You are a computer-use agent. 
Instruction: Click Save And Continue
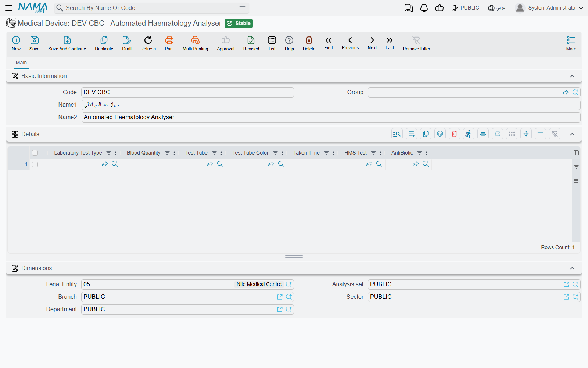[67, 43]
